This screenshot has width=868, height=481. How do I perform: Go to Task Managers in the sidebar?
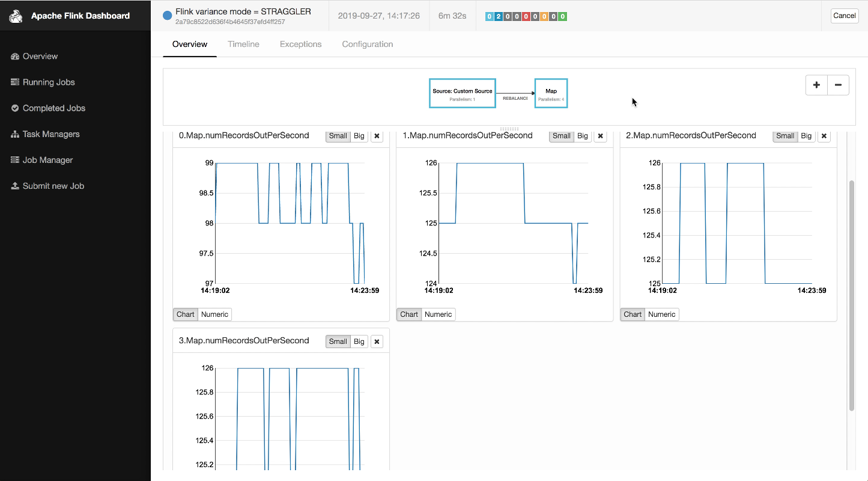click(51, 134)
